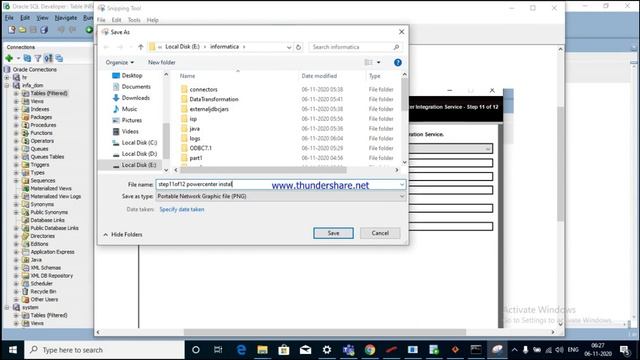Viewport: 640px width, 360px height.
Task: Select Local Disk (C:) in navigation pane
Action: (x=134, y=142)
